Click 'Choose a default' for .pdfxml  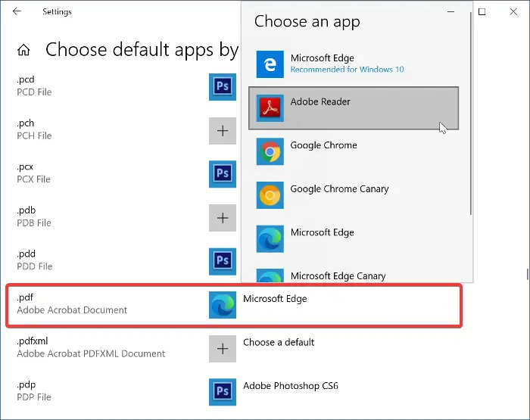pos(279,342)
